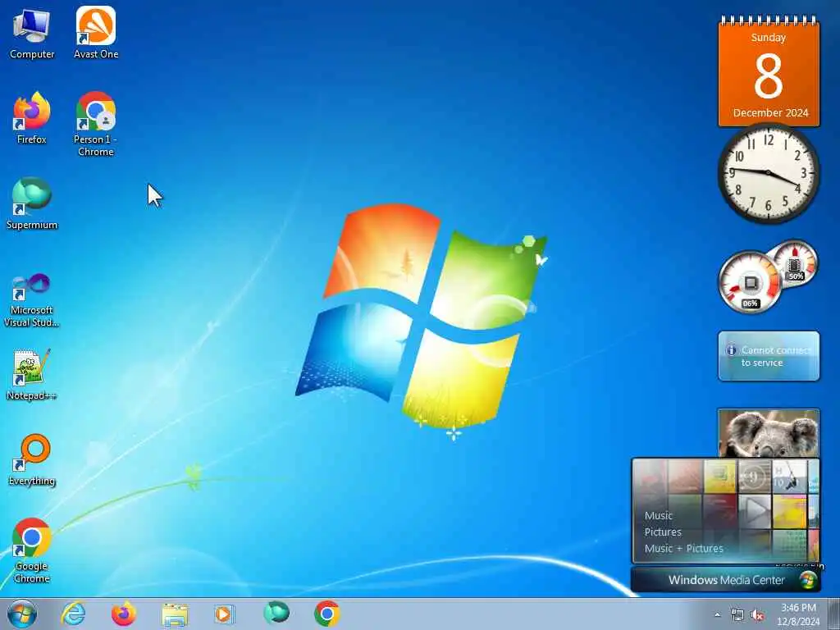The height and width of the screenshot is (630, 840).
Task: Launch Google Chrome from the taskbar
Action: 326,614
